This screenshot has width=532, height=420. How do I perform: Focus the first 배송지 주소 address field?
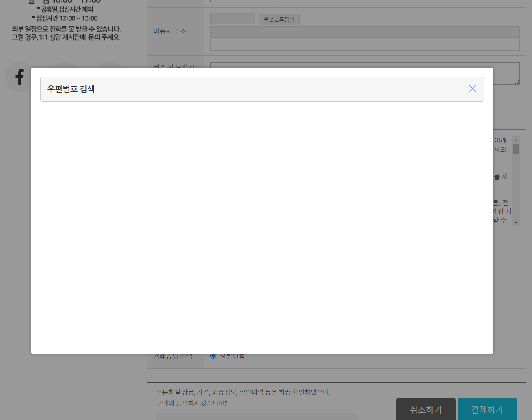[365, 32]
